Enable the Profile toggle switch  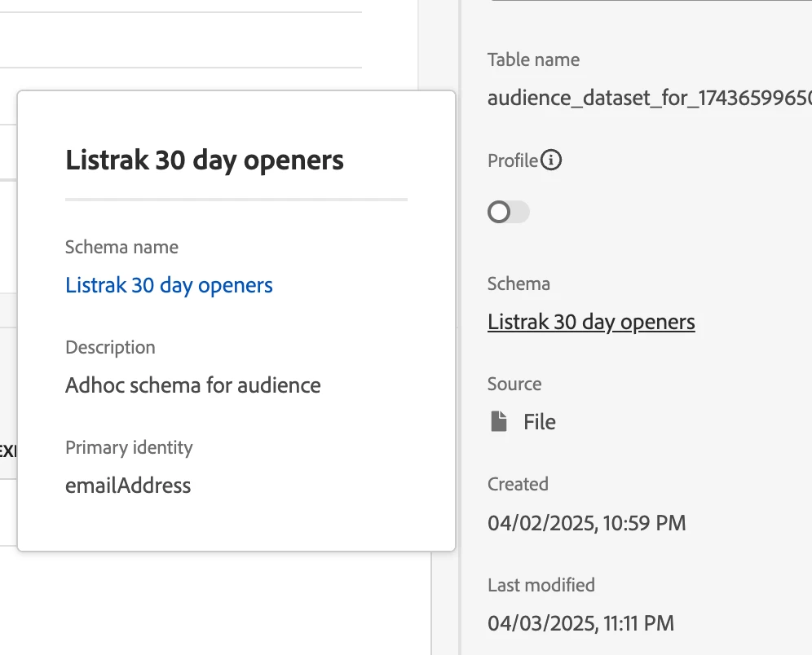click(509, 212)
